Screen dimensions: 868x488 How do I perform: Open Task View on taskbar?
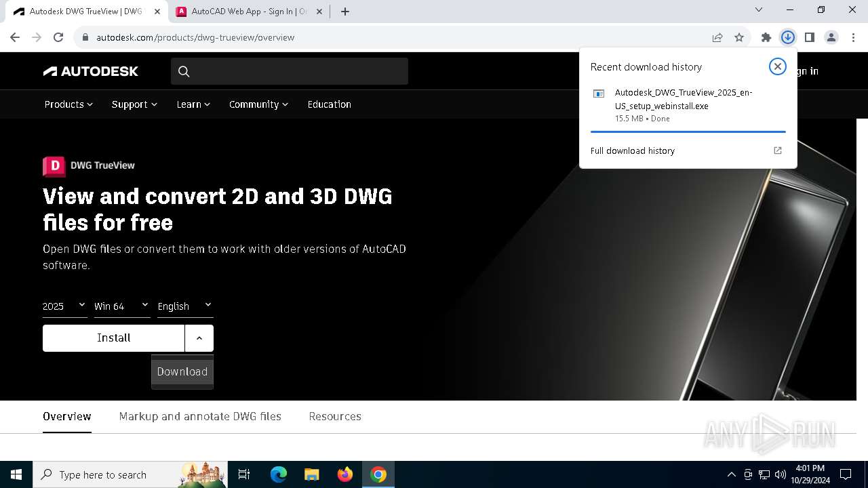pos(244,474)
